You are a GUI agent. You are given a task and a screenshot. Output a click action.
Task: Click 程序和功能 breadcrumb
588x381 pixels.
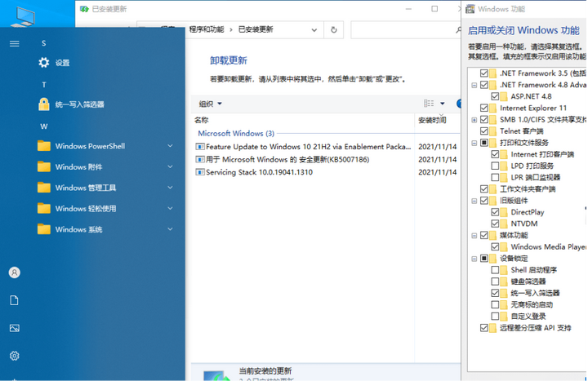click(207, 29)
